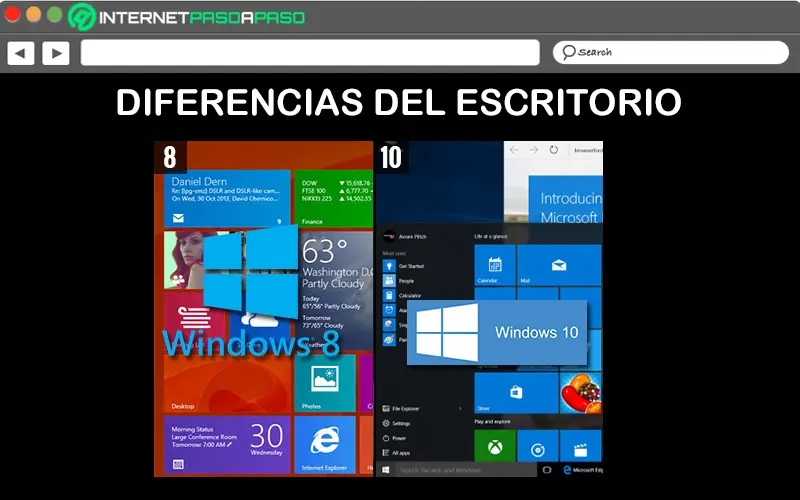
Task: Open the Alarms clock icon
Action: pos(389,310)
